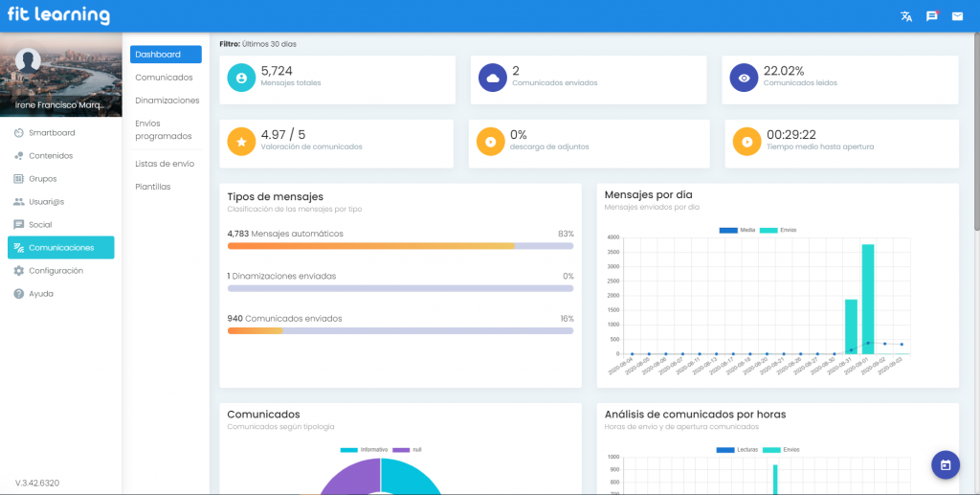The height and width of the screenshot is (495, 980).
Task: Click the Smartboard sidebar icon
Action: pyautogui.click(x=19, y=133)
